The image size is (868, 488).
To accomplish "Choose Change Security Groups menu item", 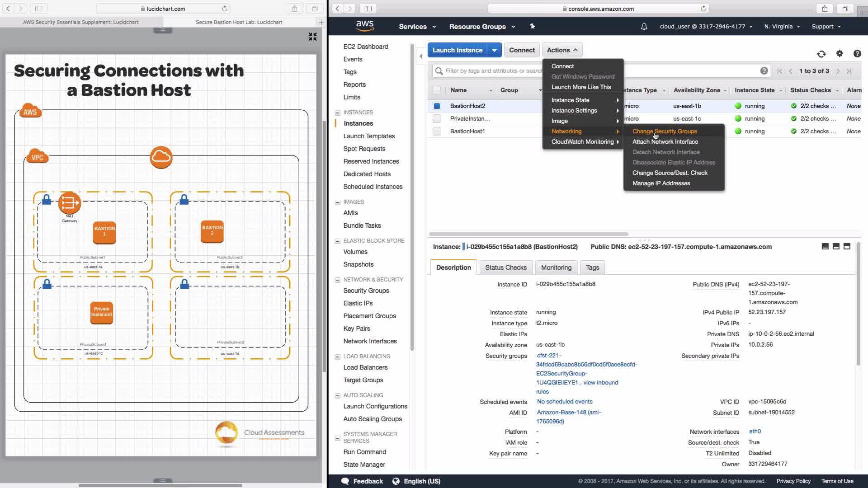I will (664, 131).
